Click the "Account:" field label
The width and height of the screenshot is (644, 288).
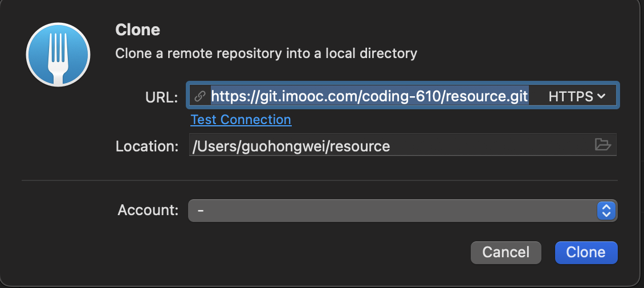(148, 210)
